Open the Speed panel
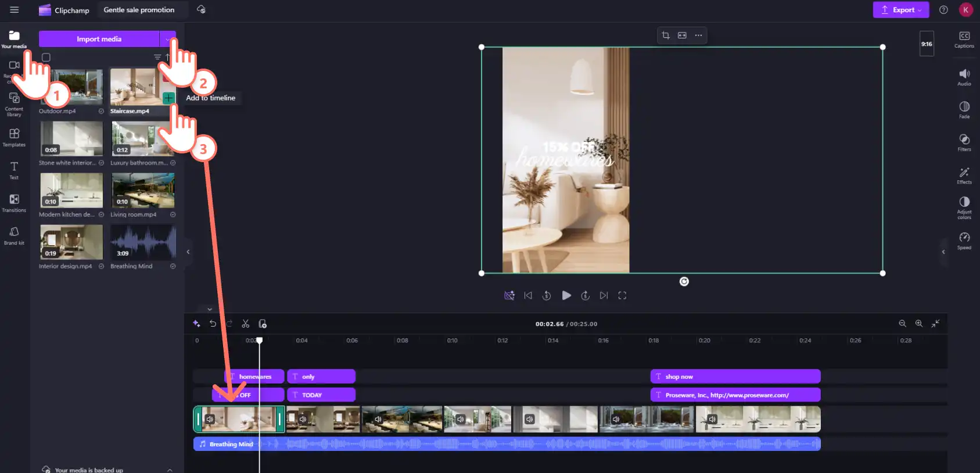The image size is (980, 473). [x=964, y=241]
